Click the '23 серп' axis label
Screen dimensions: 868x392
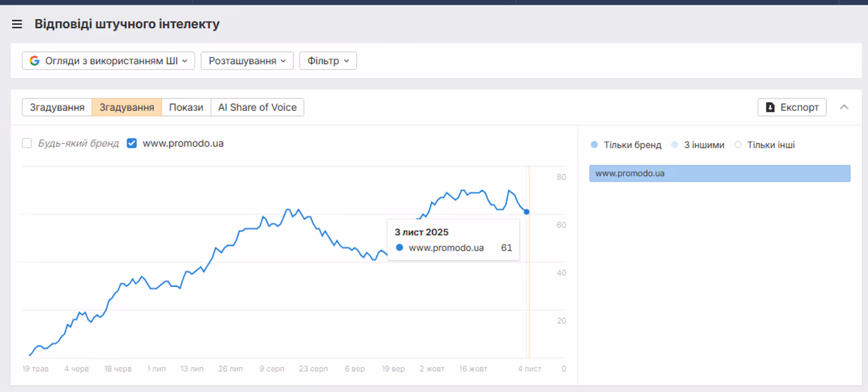pos(314,369)
